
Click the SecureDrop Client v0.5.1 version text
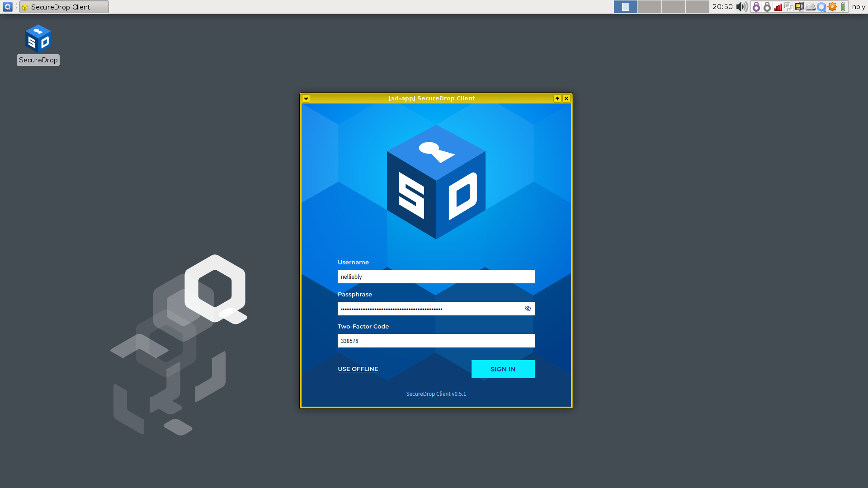(x=436, y=394)
